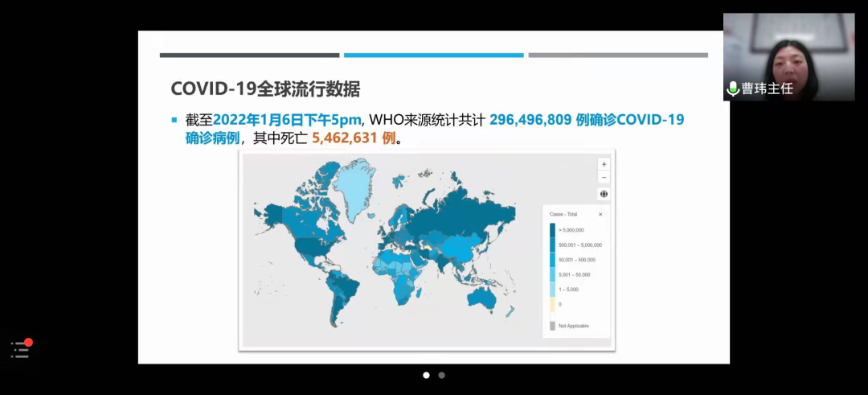Viewport: 868px width, 395px height.
Task: Click the 50,001 – 500,000 legend swatch
Action: point(552,260)
